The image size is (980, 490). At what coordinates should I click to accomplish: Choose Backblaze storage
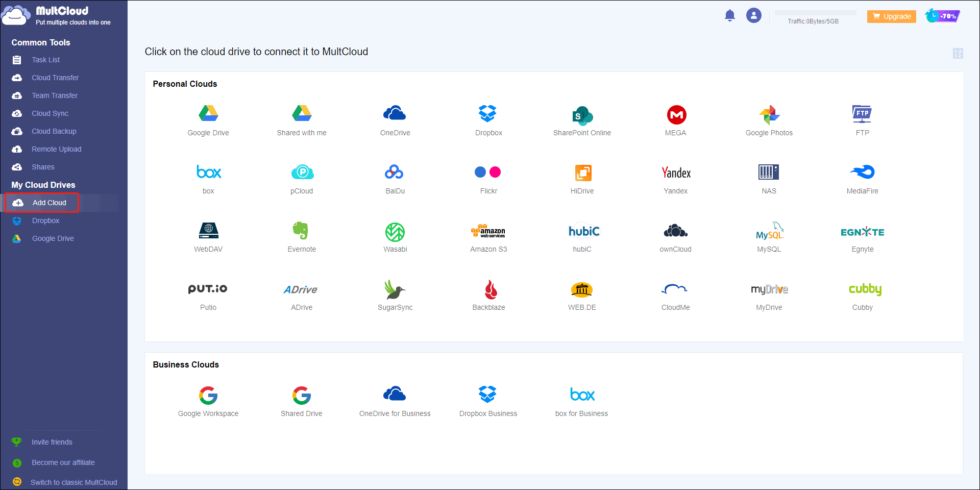coord(491,289)
